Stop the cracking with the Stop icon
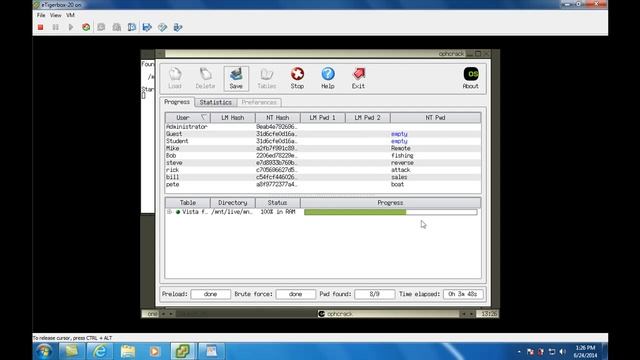This screenshot has height=360, width=640. (x=297, y=78)
